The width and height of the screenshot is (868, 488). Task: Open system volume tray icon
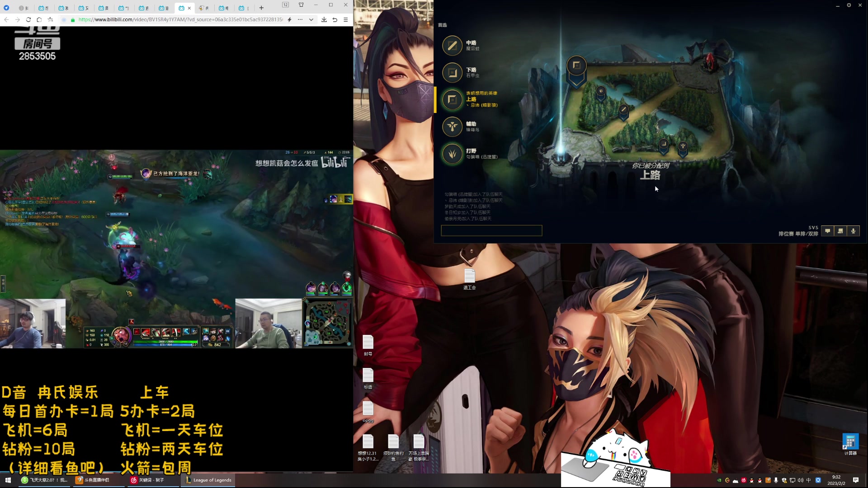[x=801, y=480]
